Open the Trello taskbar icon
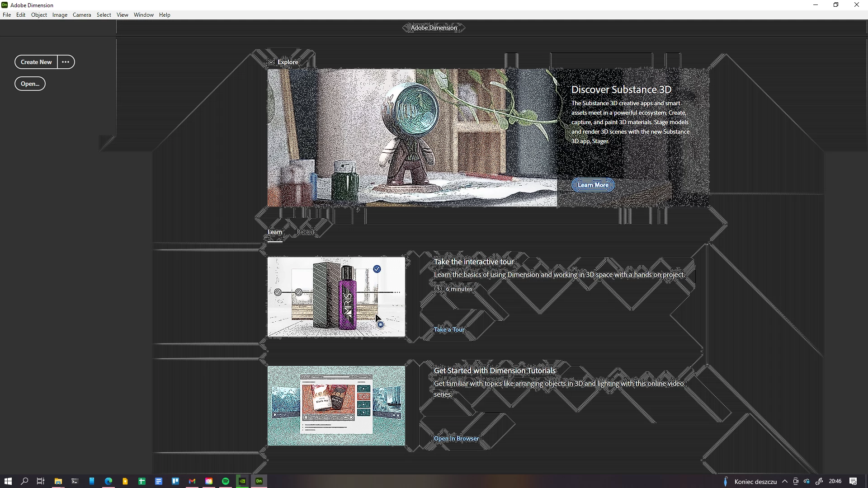This screenshot has width=868, height=488. (x=175, y=481)
